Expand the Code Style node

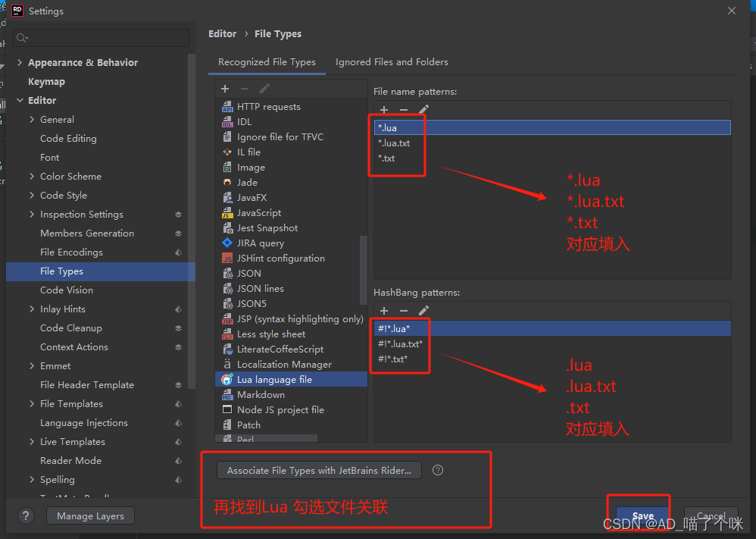point(32,195)
